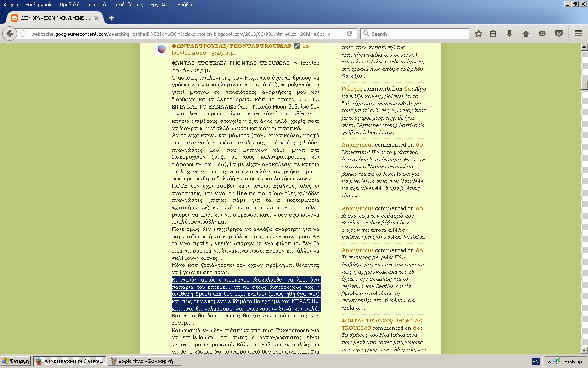588x368 pixels.
Task: Click the vertical scrollbar thumb
Action: pos(584,85)
